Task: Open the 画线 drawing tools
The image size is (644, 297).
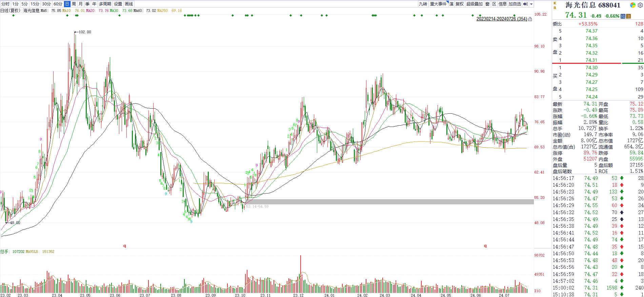Action: coord(129,4)
